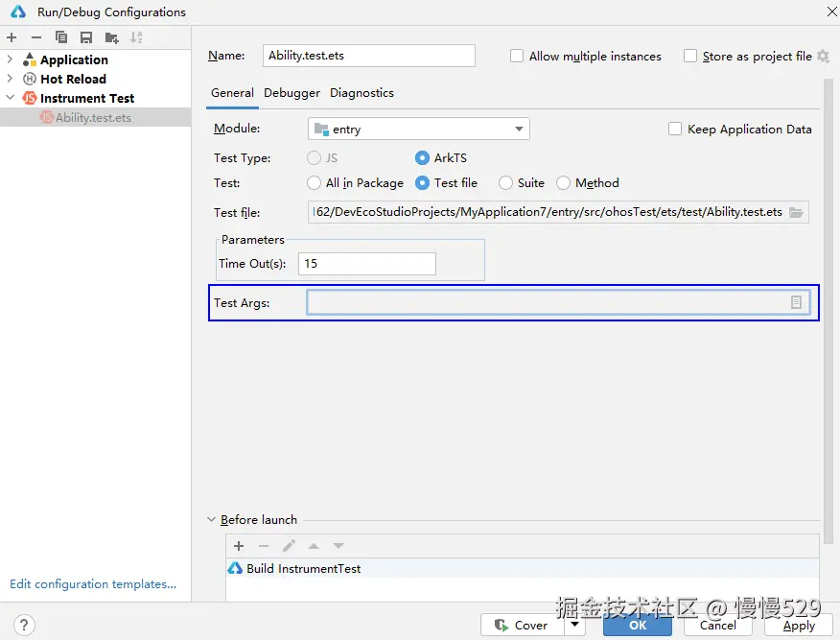
Task: Click the Cover button
Action: pos(523,625)
